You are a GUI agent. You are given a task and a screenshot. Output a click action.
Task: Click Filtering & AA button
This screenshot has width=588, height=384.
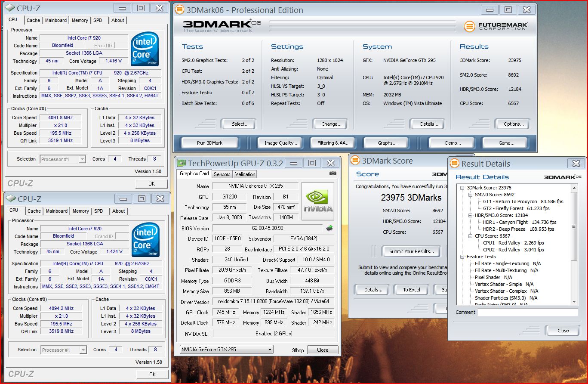click(333, 143)
